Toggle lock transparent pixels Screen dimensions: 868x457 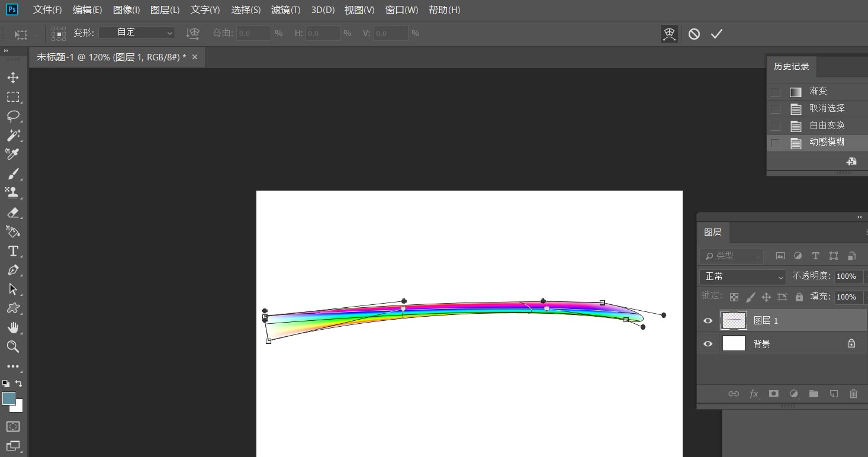[734, 297]
